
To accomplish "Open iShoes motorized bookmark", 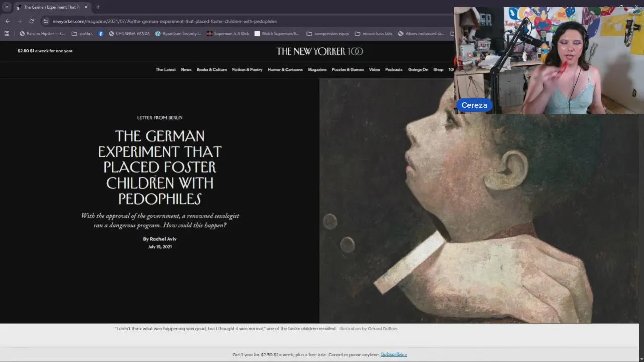I will [421, 34].
